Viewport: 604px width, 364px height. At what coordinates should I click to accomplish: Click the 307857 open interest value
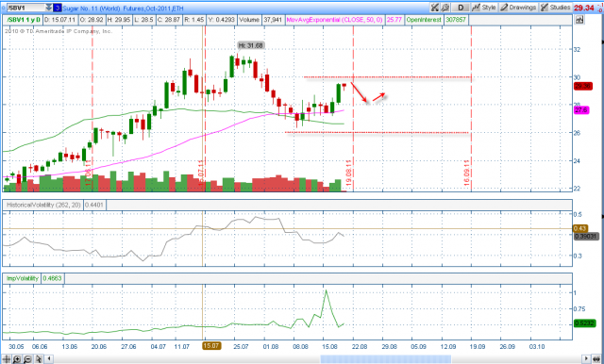click(x=456, y=20)
